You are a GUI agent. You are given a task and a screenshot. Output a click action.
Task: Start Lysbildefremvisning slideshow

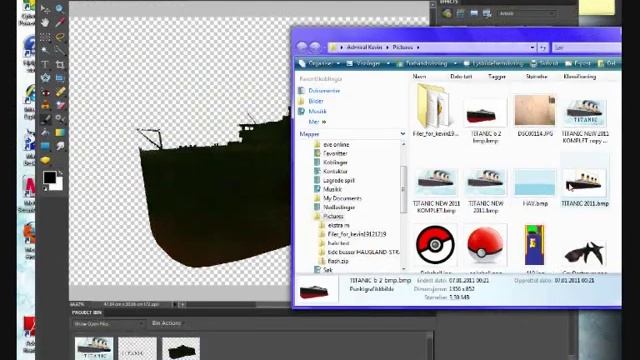point(493,63)
